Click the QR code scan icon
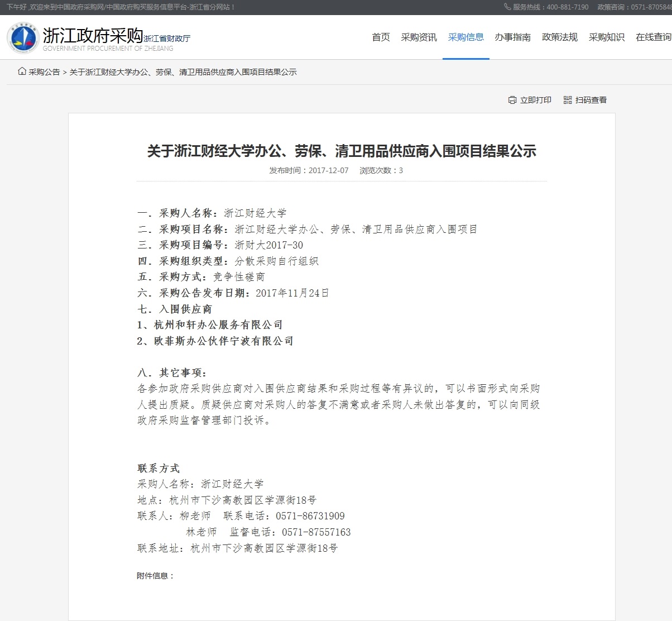 (x=568, y=100)
